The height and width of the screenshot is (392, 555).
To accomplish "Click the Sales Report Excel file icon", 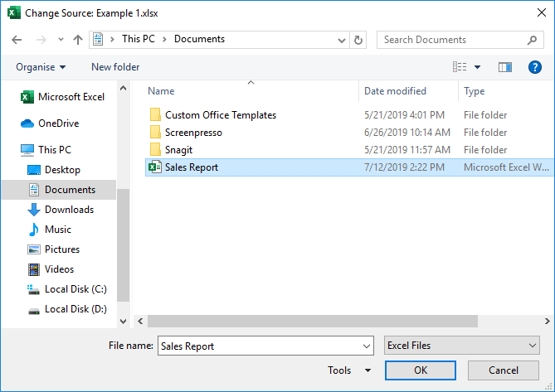I will [x=154, y=167].
